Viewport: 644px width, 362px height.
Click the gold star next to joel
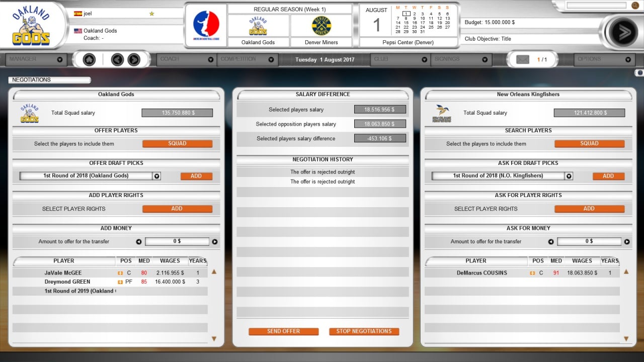point(151,14)
